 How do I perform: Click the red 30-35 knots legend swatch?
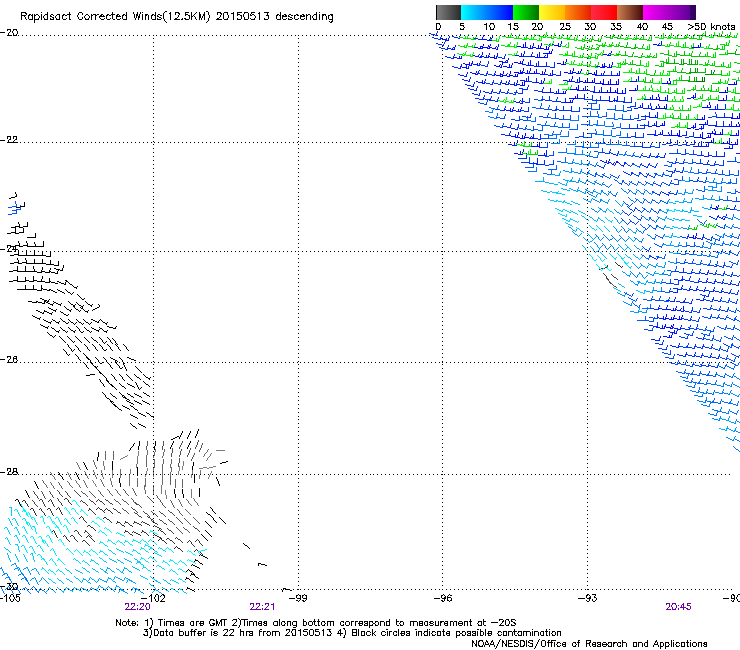[604, 12]
